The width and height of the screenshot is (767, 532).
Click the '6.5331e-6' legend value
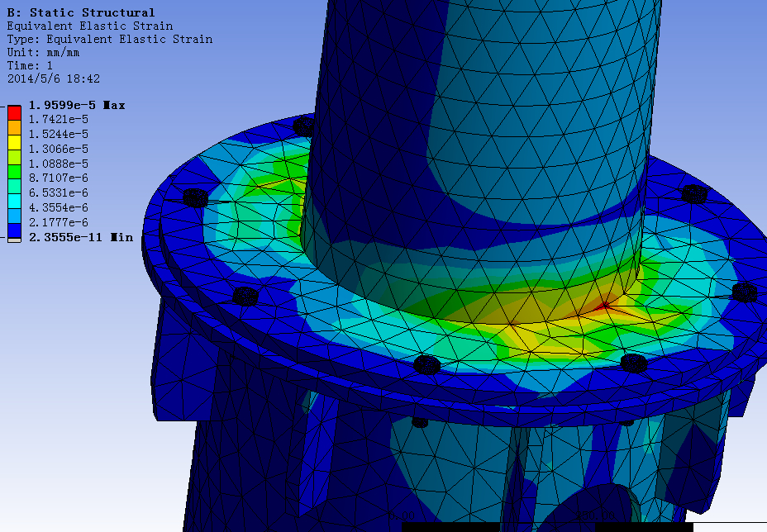(x=58, y=192)
